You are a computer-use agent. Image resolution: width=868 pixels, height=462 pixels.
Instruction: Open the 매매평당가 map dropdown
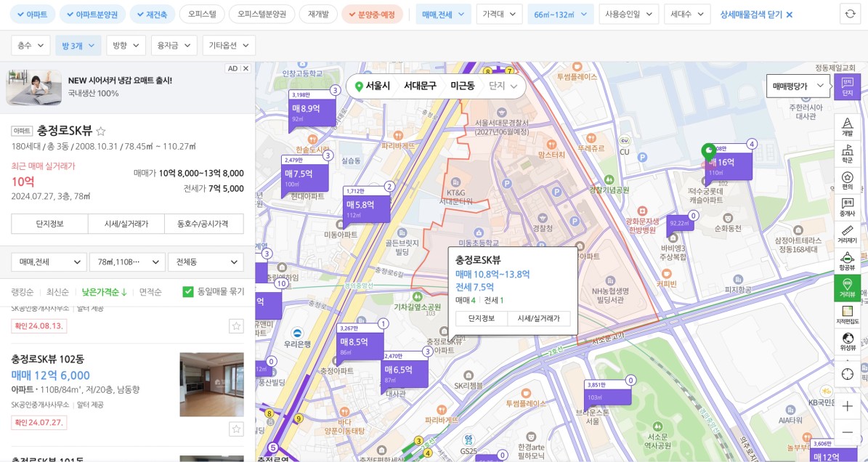pyautogui.click(x=798, y=86)
